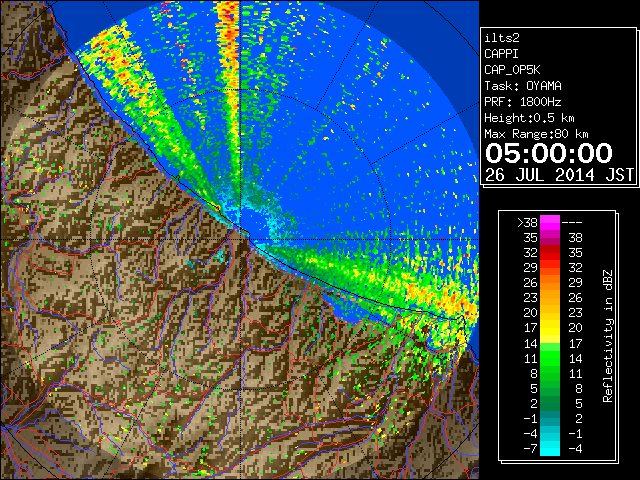
Task: Click the 'Task: OYAMA' line
Action: [523, 86]
